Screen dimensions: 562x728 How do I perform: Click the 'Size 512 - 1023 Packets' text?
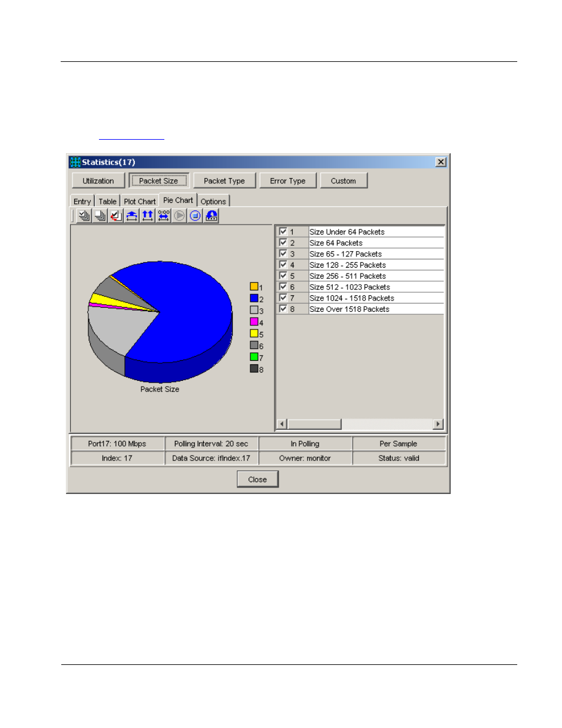tap(350, 287)
